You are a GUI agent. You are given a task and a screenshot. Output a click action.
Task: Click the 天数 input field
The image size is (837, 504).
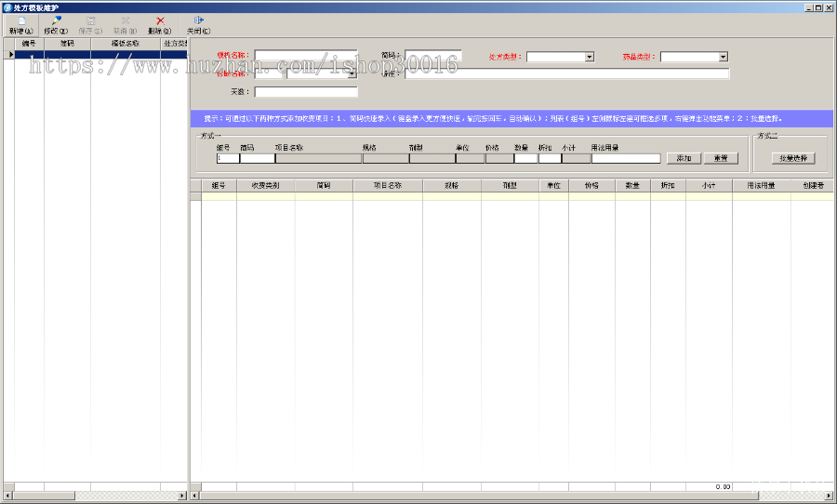click(x=306, y=92)
